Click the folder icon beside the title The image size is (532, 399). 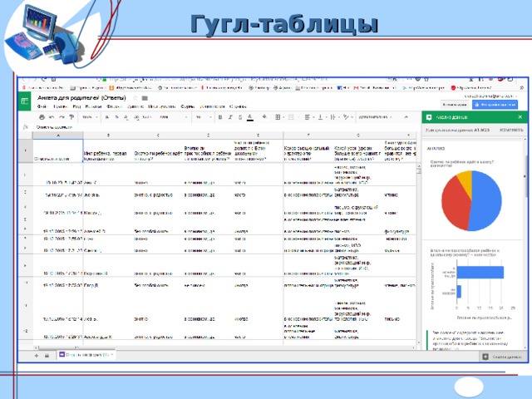point(145,98)
